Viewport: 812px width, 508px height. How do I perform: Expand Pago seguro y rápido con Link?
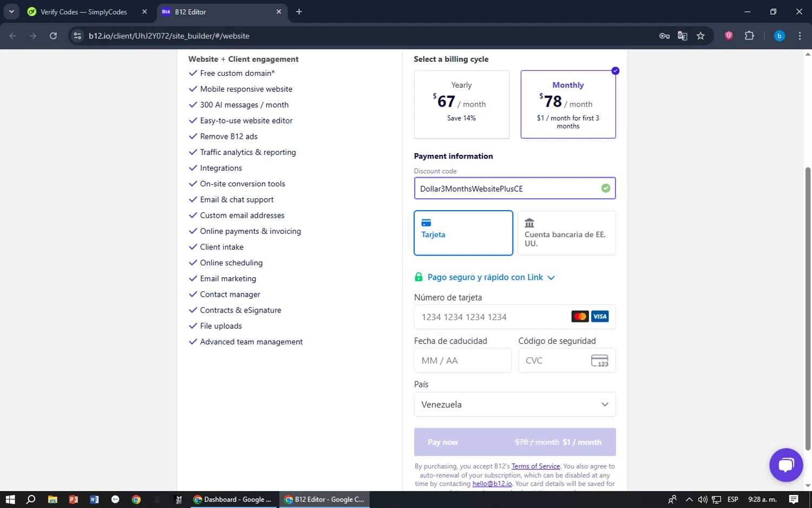(485, 277)
